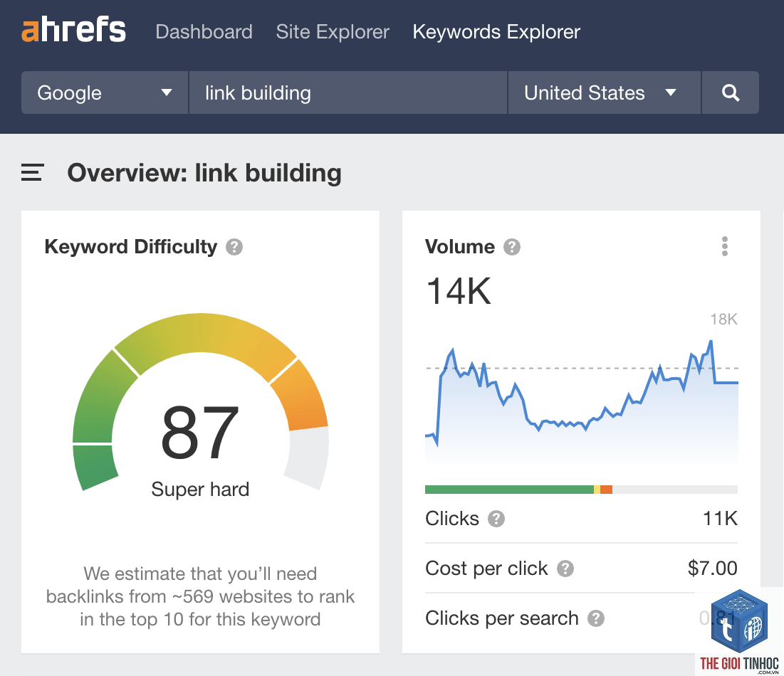
Task: Open Site Explorer
Action: (x=333, y=32)
